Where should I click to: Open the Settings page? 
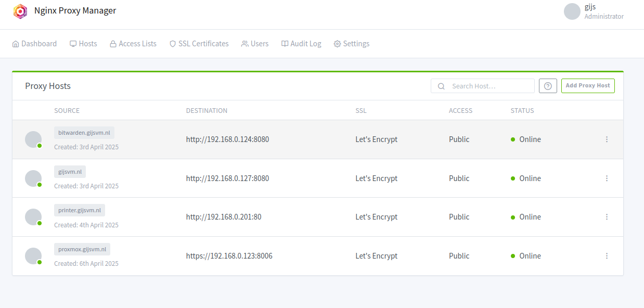352,44
